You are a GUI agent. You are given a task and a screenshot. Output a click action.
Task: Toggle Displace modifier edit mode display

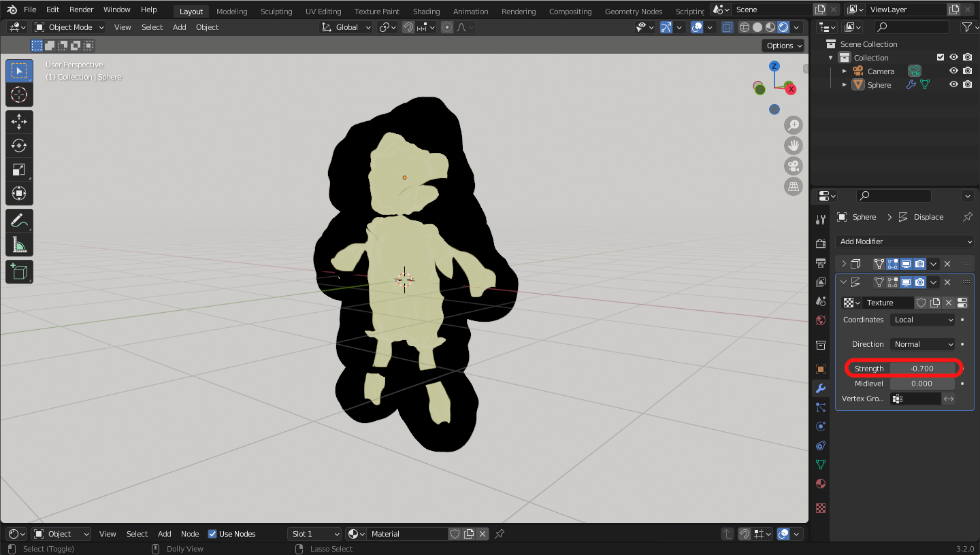pyautogui.click(x=893, y=282)
